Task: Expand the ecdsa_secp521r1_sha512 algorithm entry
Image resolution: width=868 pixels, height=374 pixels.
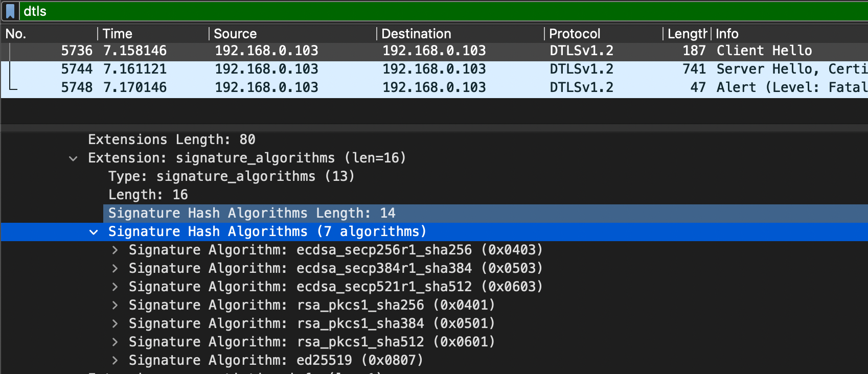Action: 115,287
